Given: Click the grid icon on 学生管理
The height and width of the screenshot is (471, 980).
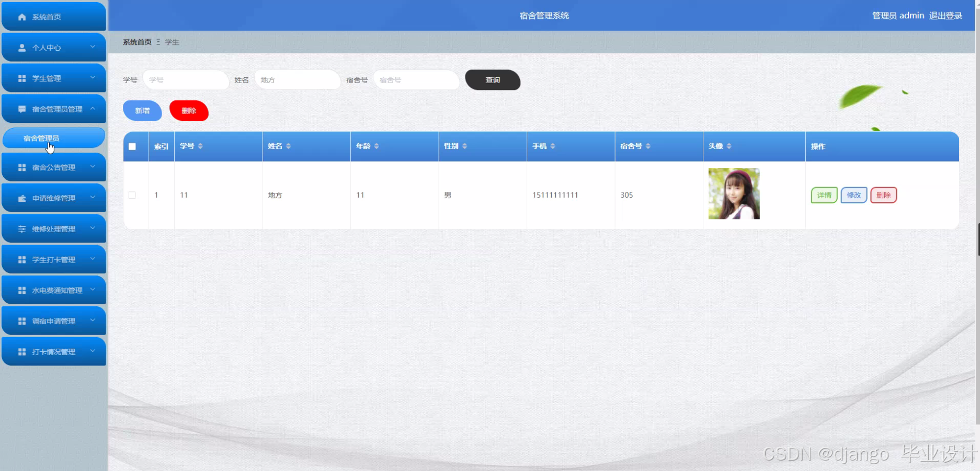Looking at the screenshot, I should coord(21,78).
